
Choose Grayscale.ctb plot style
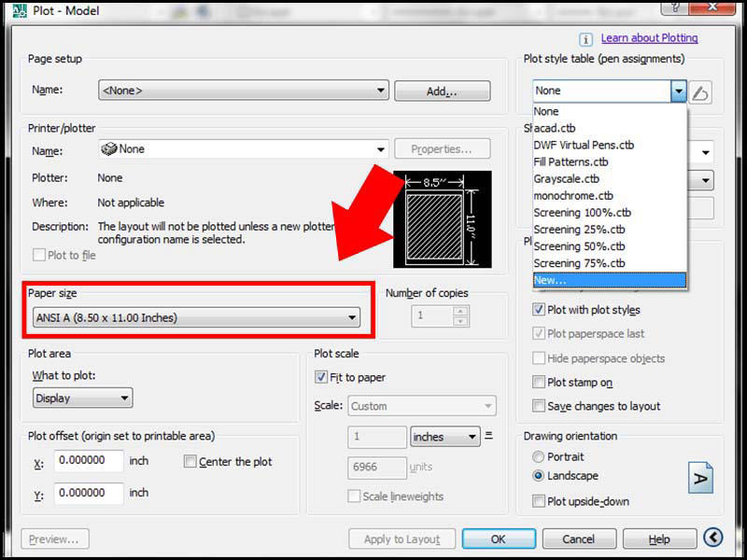[610, 178]
